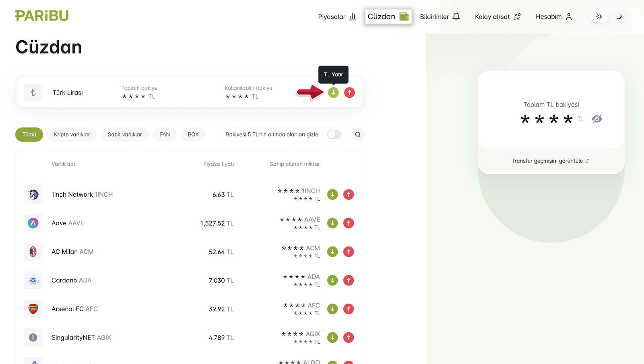This screenshot has width=644, height=364.
Task: Click the 4.789 TL price
Action: [x=221, y=337]
